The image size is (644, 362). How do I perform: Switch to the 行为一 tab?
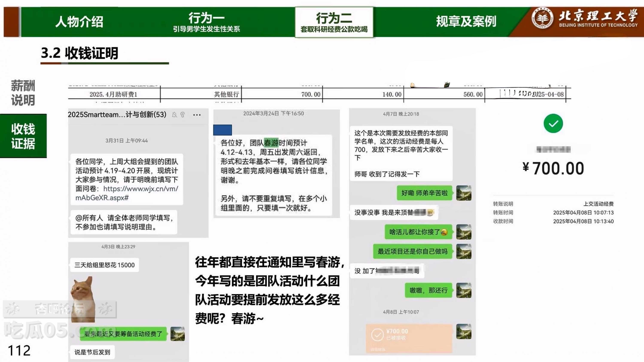click(206, 22)
